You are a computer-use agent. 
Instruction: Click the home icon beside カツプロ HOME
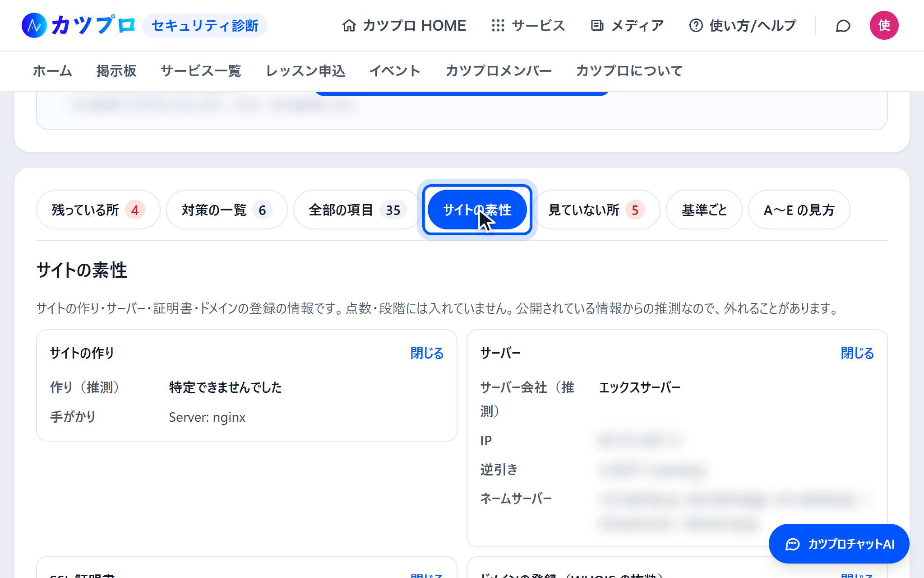349,25
